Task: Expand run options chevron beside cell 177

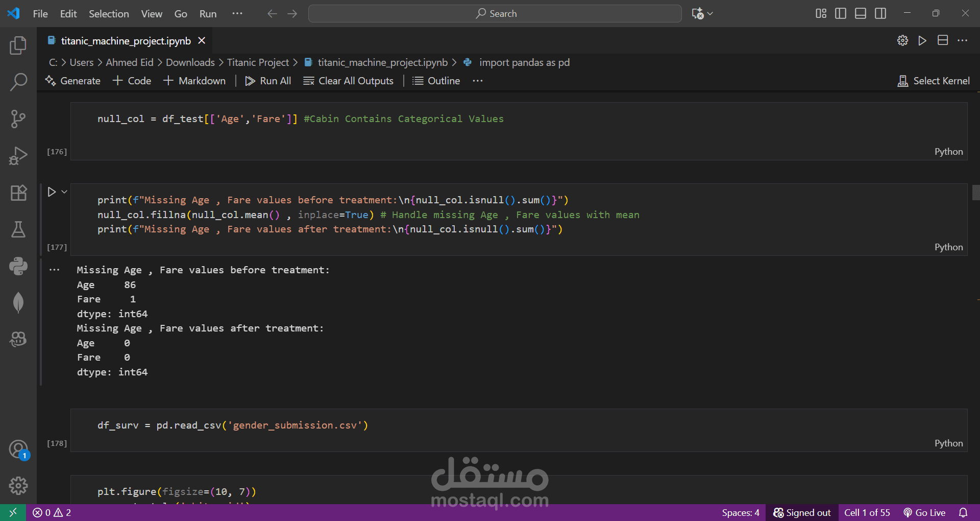Action: pos(64,192)
